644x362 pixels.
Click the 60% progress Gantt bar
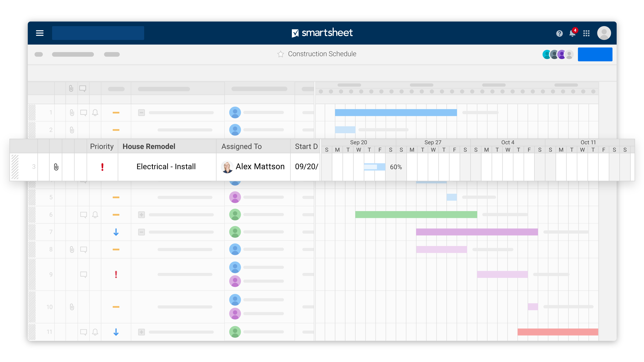click(x=374, y=167)
